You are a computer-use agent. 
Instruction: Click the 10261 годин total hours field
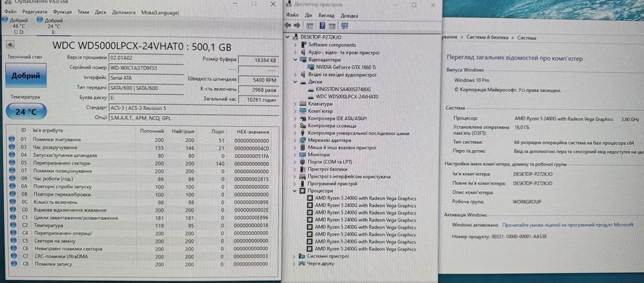[258, 99]
